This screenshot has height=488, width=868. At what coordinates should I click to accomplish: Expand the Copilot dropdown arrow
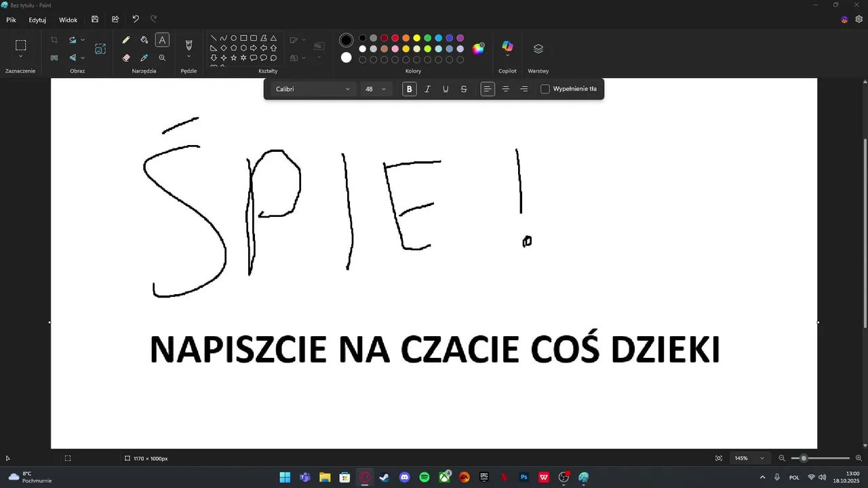click(507, 56)
